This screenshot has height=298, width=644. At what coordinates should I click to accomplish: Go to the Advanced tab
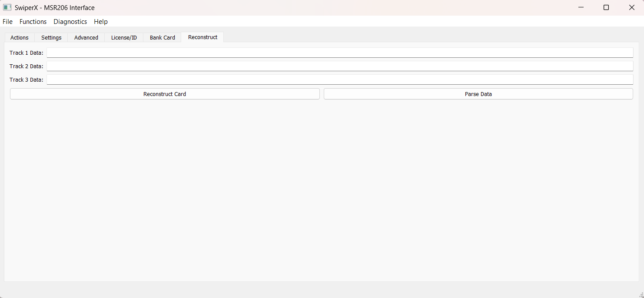tap(86, 38)
